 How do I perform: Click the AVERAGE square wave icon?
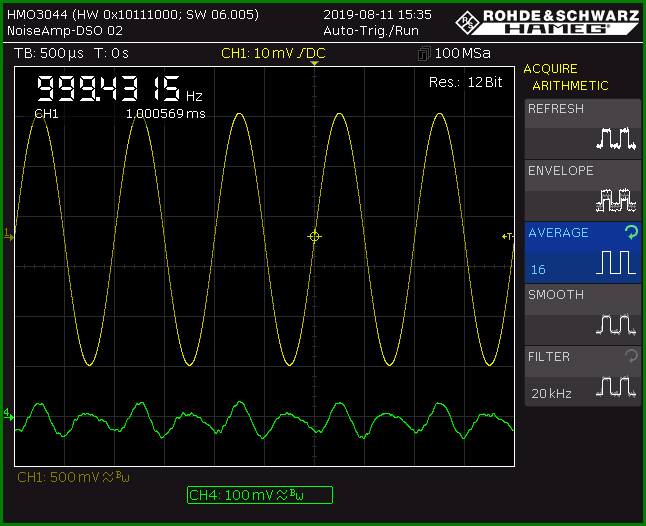pyautogui.click(x=616, y=263)
